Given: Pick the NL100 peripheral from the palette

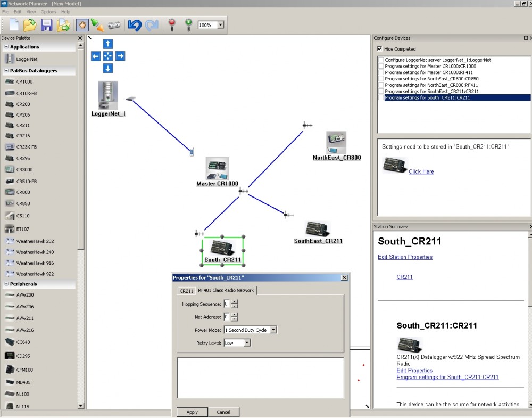Looking at the screenshot, I should pyautogui.click(x=23, y=394).
